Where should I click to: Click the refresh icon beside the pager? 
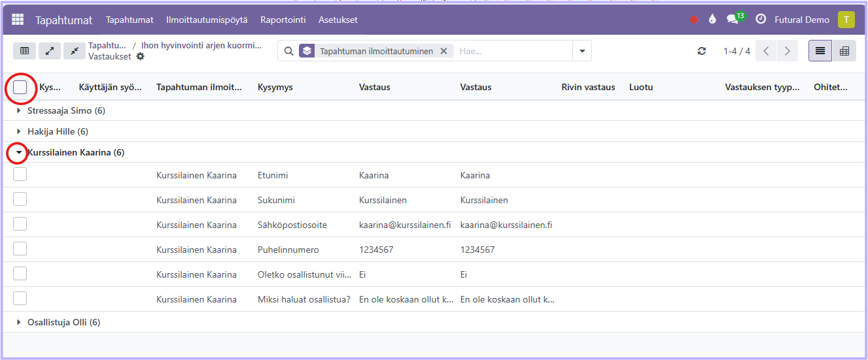702,51
